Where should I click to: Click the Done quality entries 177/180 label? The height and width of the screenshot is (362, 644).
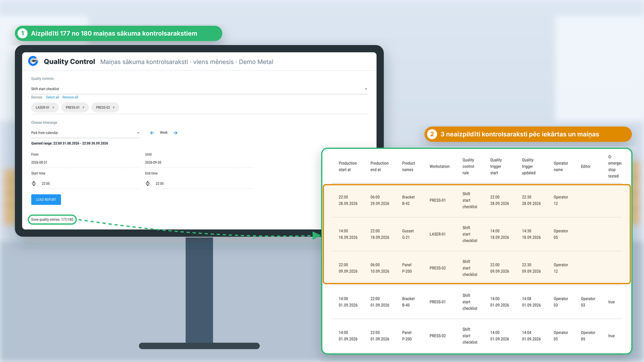coord(52,220)
